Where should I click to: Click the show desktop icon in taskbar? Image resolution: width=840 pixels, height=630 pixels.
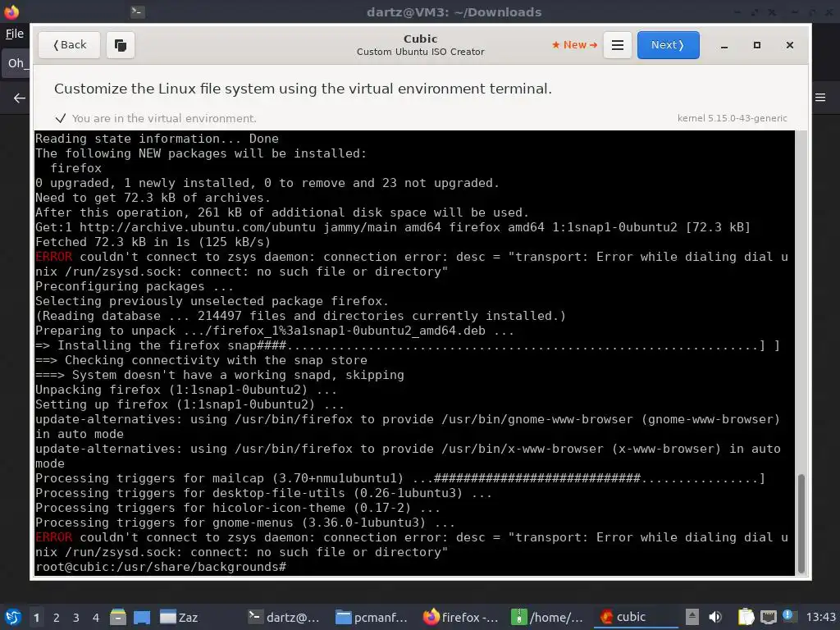pos(141,617)
